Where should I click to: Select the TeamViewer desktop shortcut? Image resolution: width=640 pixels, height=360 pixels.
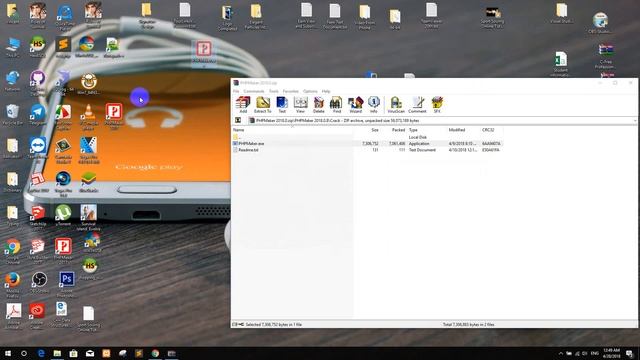coord(38,149)
